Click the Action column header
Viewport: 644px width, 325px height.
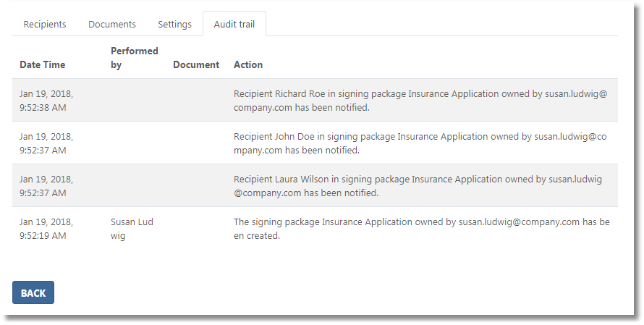click(248, 64)
